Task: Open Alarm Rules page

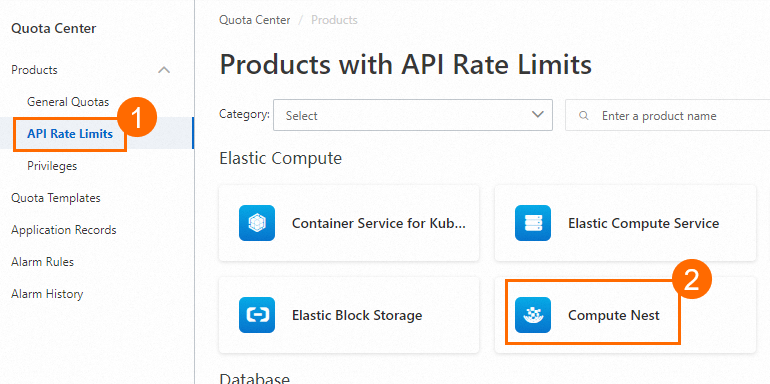Action: [42, 262]
